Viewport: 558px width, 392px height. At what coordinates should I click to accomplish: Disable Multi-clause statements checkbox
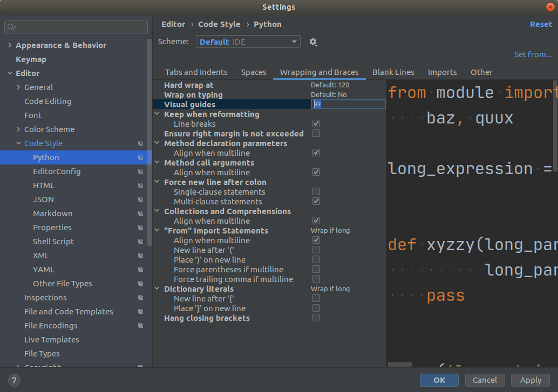click(316, 201)
